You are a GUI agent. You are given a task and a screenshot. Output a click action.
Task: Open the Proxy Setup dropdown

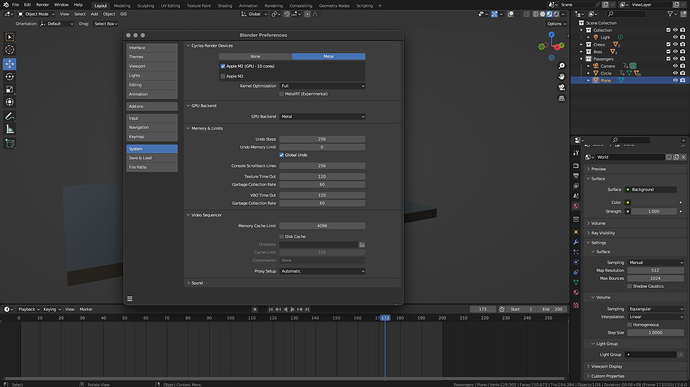point(322,271)
